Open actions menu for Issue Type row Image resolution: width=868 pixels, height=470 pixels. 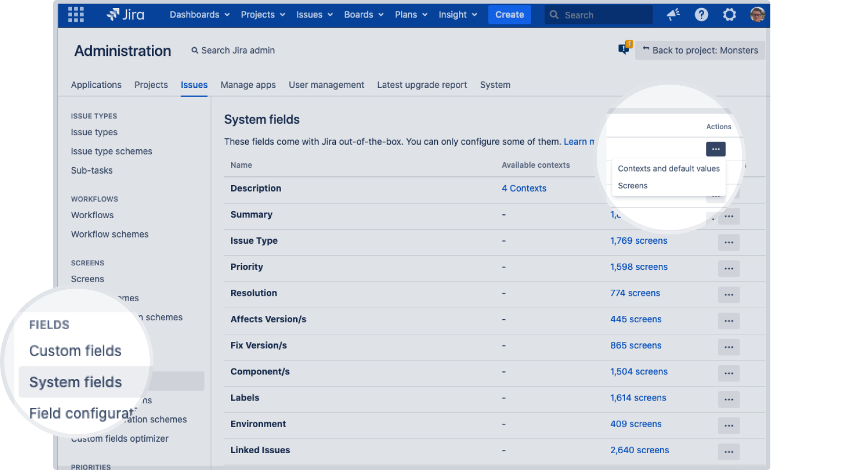point(729,243)
